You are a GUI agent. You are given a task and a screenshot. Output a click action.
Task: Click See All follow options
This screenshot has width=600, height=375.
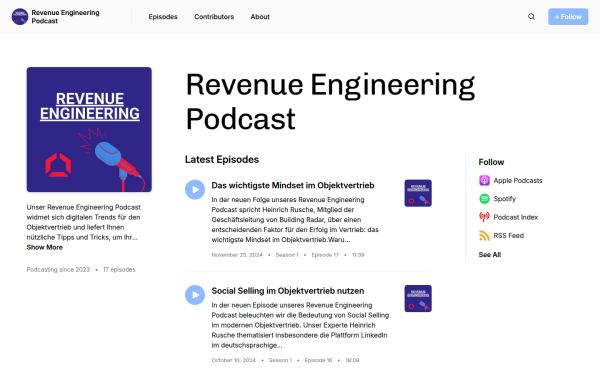tap(489, 255)
